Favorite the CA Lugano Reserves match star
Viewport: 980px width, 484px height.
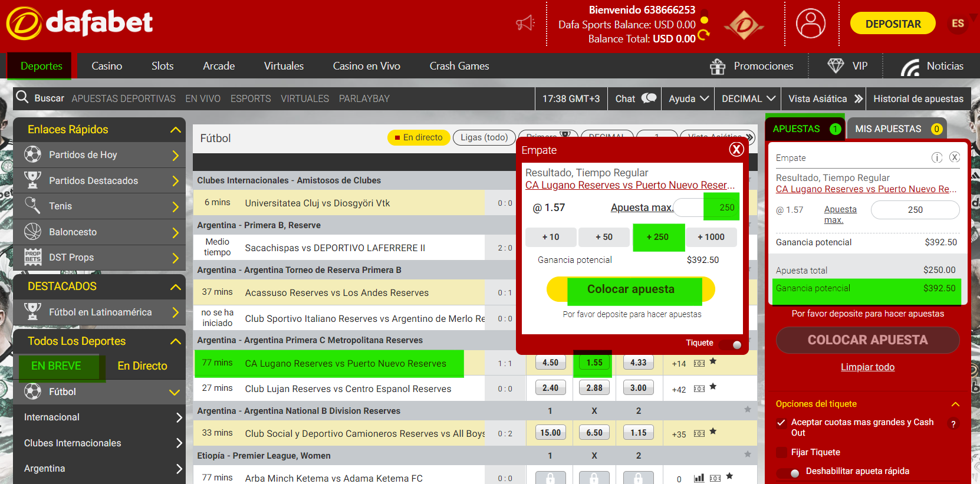(713, 361)
